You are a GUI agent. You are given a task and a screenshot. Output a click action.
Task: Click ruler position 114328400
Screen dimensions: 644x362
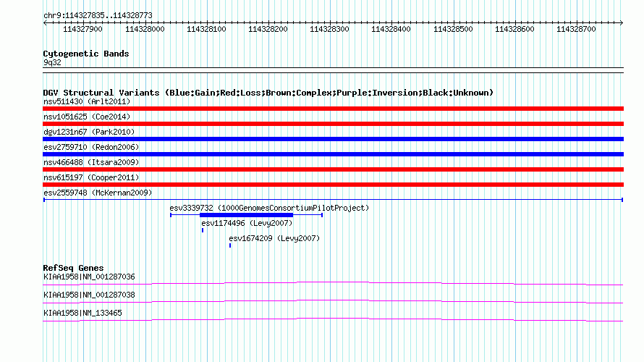391,29
